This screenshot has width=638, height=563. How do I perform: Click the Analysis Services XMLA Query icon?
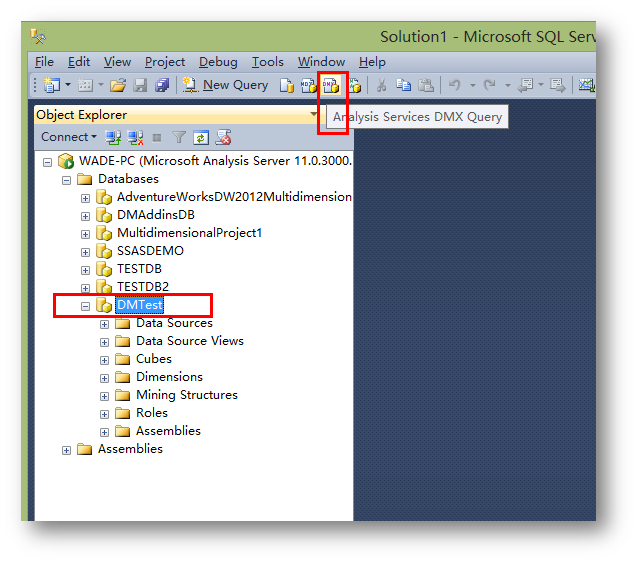coord(354,85)
